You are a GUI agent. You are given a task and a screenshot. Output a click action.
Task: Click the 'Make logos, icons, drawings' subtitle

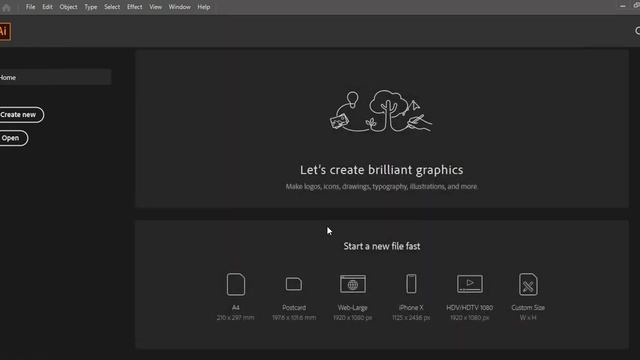pos(382,187)
